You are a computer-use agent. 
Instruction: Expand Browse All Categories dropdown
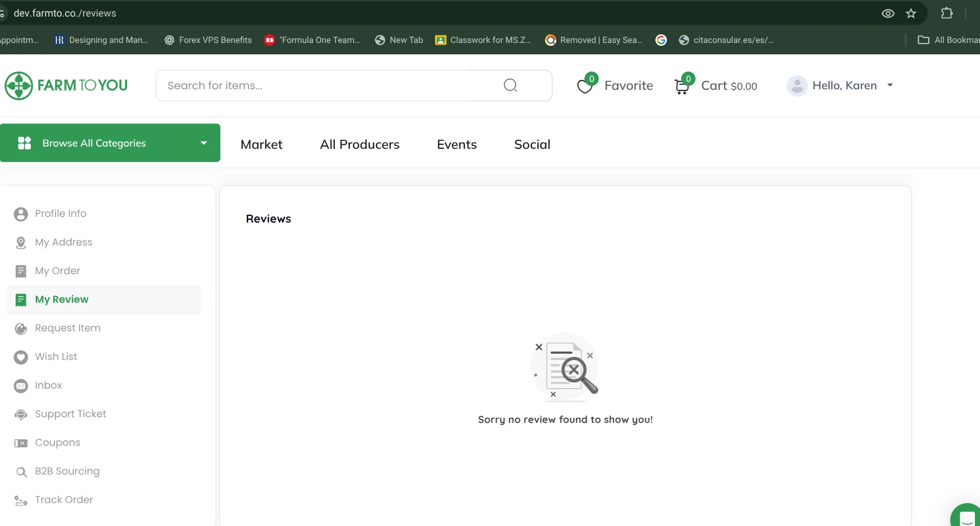(x=110, y=143)
